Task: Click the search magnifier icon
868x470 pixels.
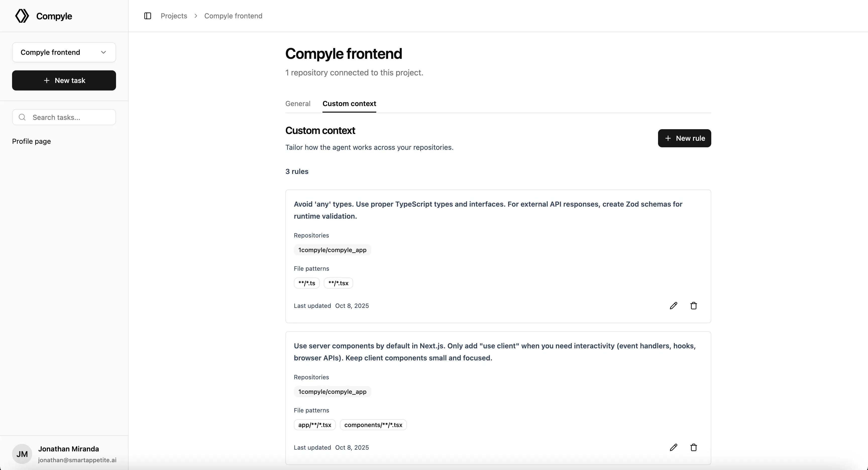Action: pyautogui.click(x=22, y=117)
